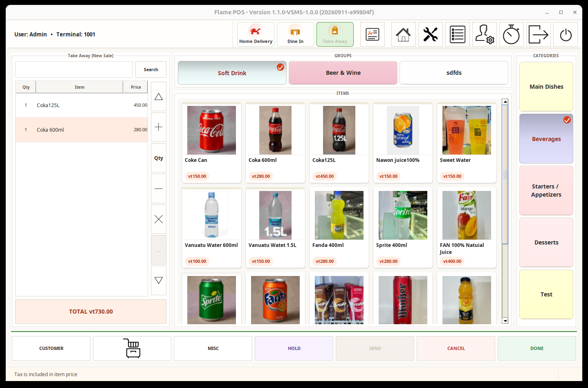Move selection down with triangle arrow

[159, 280]
